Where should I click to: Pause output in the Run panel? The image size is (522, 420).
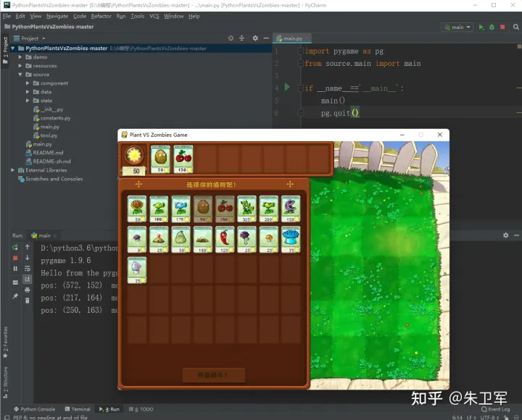click(15, 269)
